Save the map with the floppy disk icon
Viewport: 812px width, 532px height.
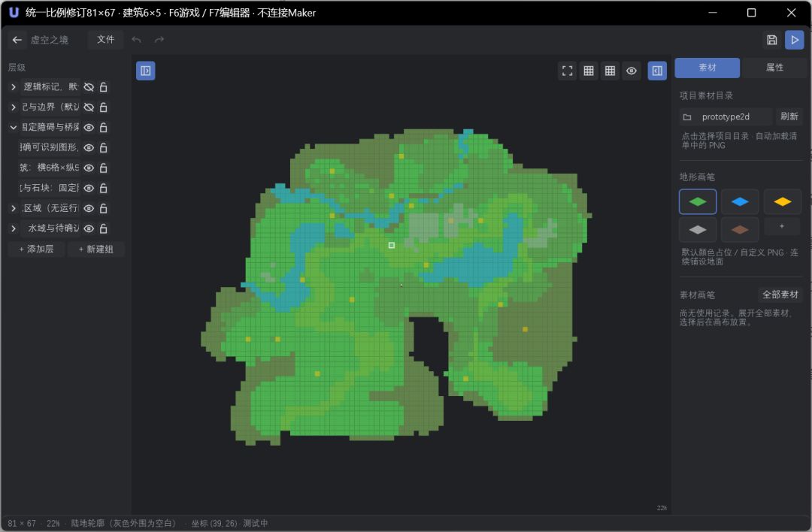point(771,40)
